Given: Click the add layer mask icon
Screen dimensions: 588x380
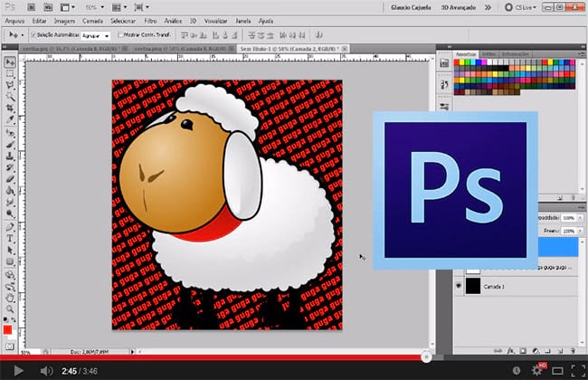Looking at the screenshot, I should pyautogui.click(x=523, y=351).
